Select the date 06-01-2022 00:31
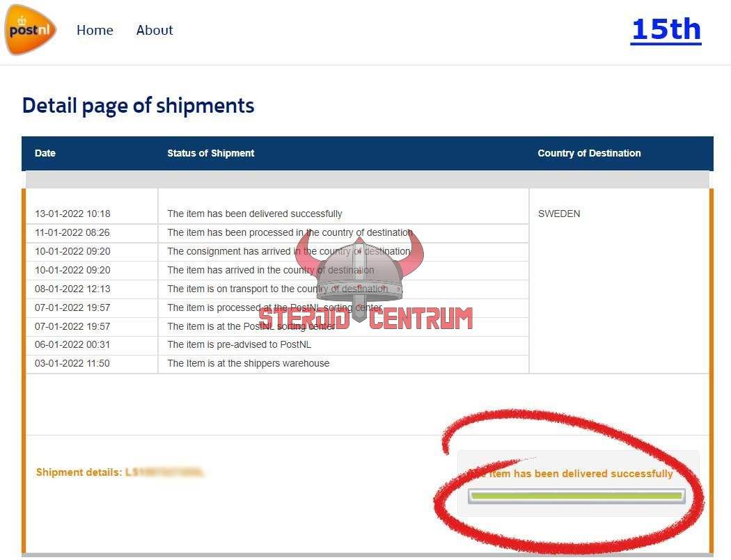Screen dimensions: 731x560 [72, 345]
